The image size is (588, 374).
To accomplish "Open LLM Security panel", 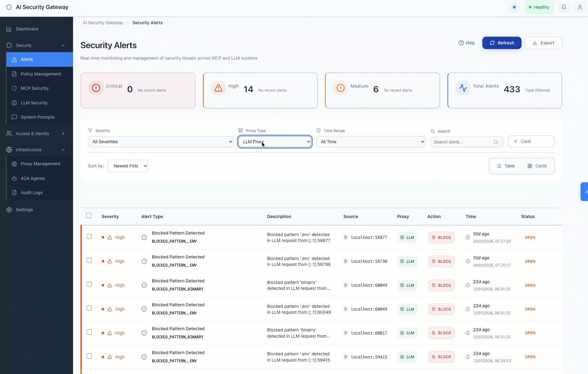I will click(x=34, y=103).
